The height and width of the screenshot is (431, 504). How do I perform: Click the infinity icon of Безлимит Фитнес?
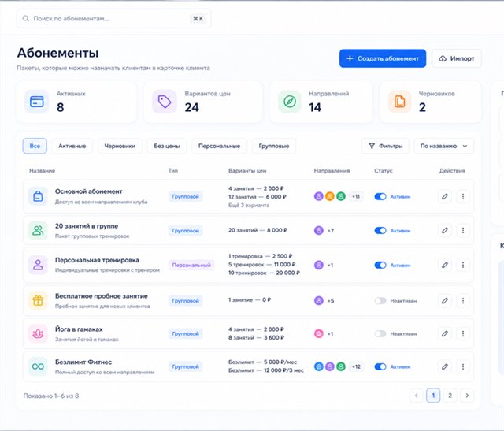38,366
